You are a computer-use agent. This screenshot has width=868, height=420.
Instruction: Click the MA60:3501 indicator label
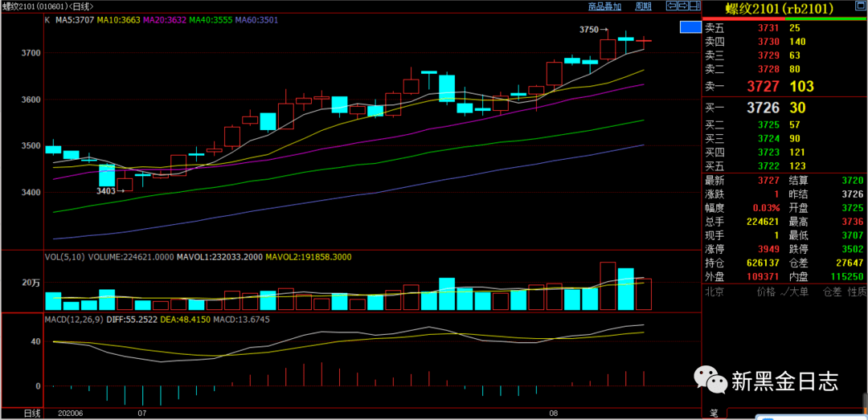[257, 20]
